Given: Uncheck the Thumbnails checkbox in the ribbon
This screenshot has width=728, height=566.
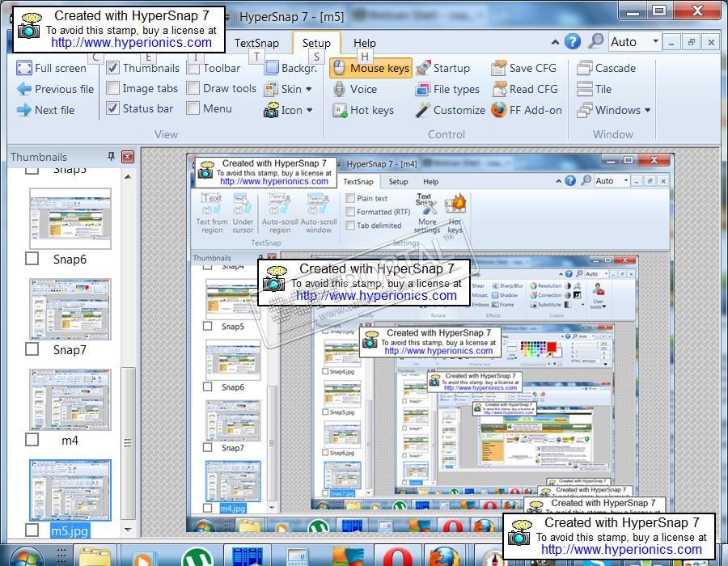Looking at the screenshot, I should [112, 68].
